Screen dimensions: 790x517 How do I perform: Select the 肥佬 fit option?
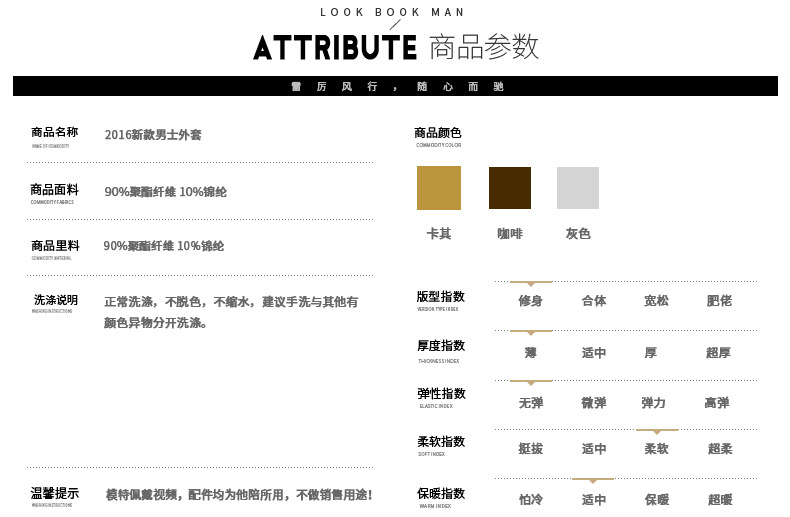coord(719,300)
